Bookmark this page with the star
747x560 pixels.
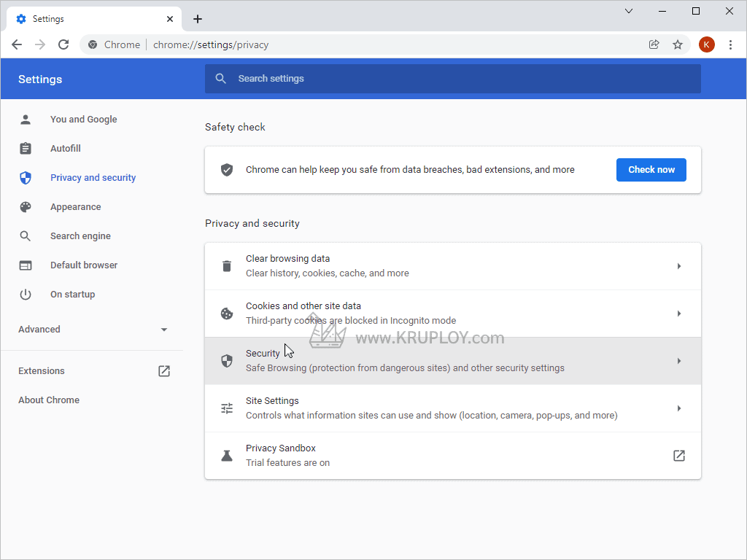point(678,44)
